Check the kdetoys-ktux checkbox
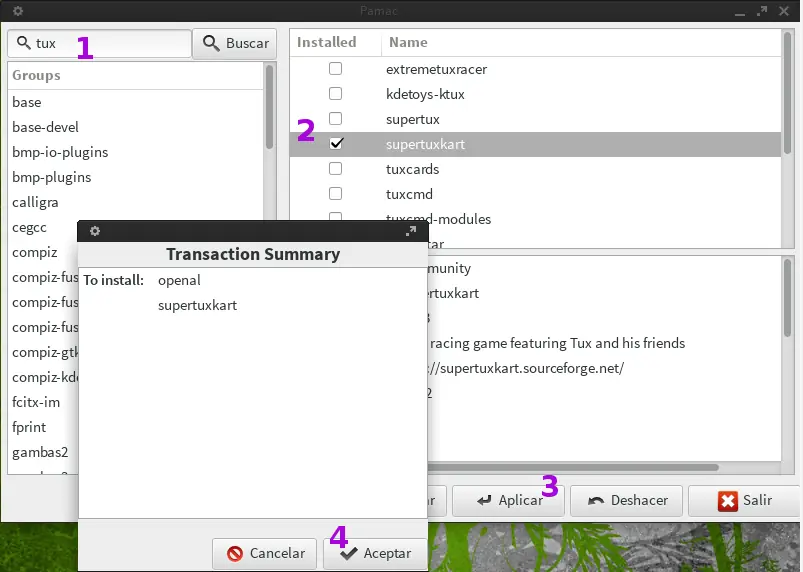 [335, 94]
